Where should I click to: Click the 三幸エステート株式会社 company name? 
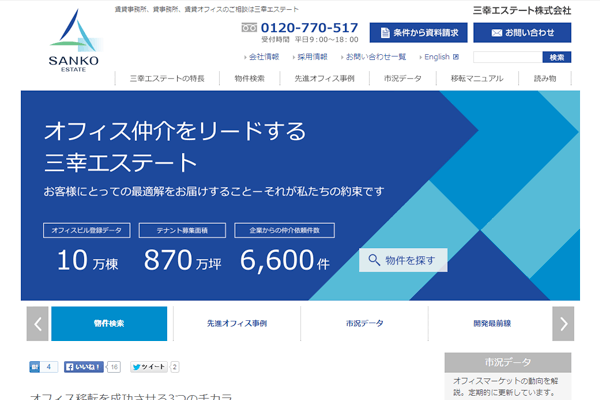[x=522, y=10]
